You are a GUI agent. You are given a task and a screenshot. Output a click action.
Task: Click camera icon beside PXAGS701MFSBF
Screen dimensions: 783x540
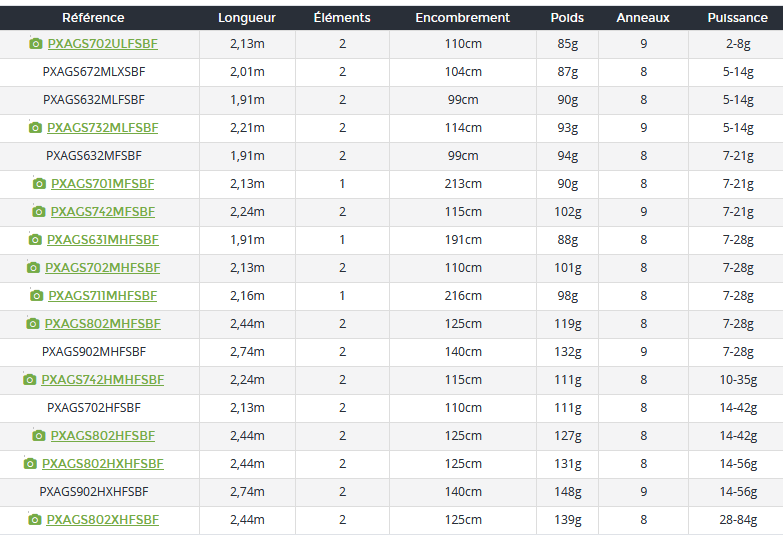pyautogui.click(x=40, y=184)
